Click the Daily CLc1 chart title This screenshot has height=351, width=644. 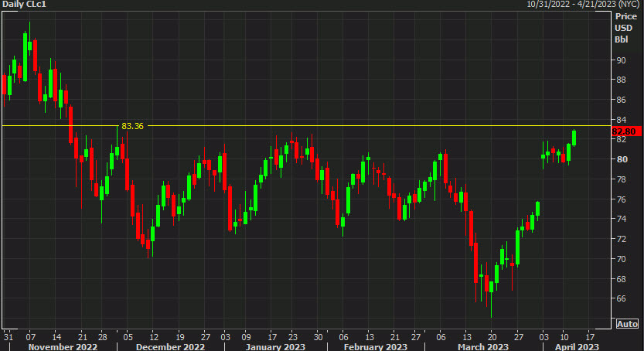tap(24, 5)
